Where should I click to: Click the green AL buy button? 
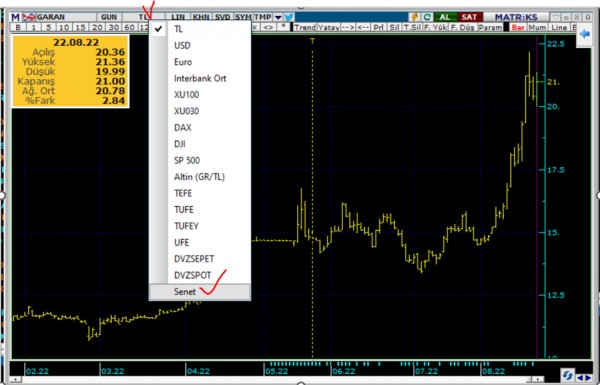(445, 17)
